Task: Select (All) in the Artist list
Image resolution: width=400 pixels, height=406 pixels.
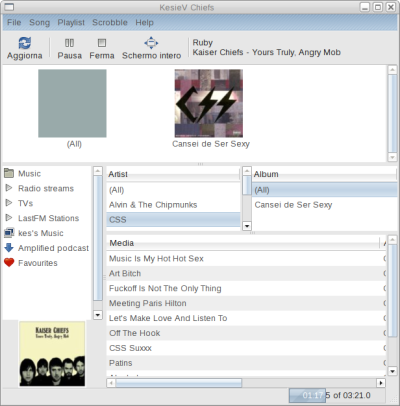Action: [173, 190]
